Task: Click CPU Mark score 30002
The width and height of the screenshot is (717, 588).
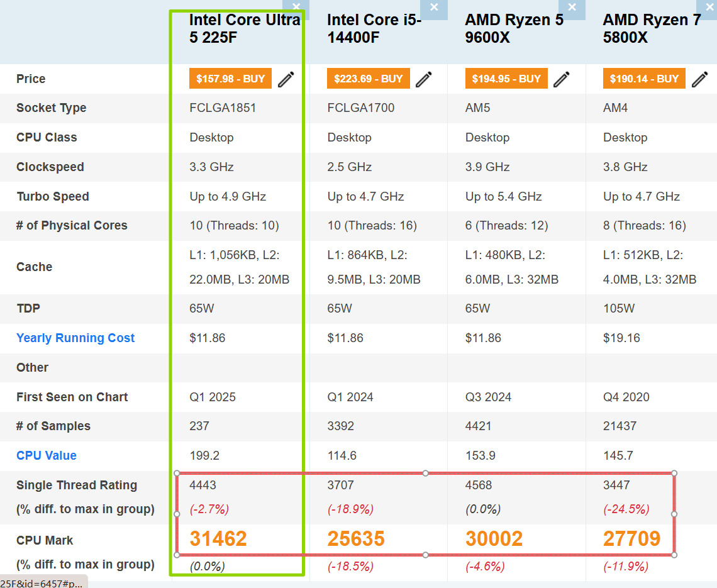Action: coord(494,538)
